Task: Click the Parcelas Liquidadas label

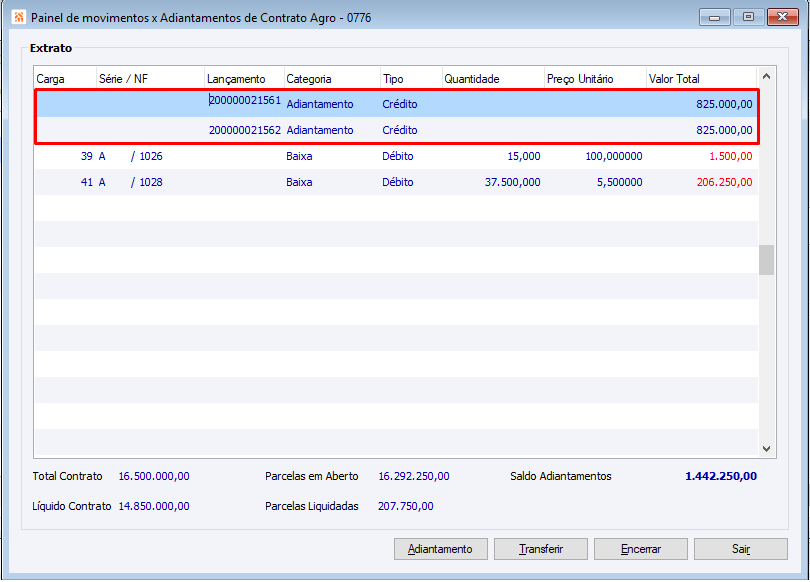Action: tap(311, 506)
